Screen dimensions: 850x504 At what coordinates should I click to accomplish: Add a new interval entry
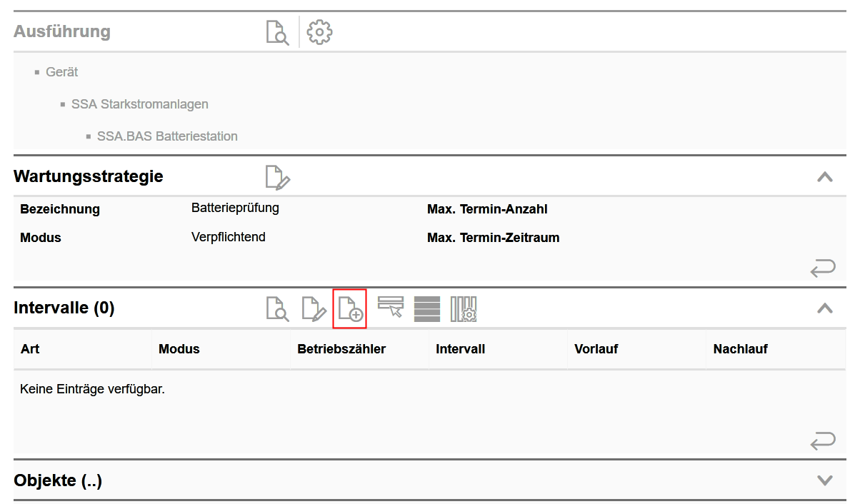click(x=350, y=308)
